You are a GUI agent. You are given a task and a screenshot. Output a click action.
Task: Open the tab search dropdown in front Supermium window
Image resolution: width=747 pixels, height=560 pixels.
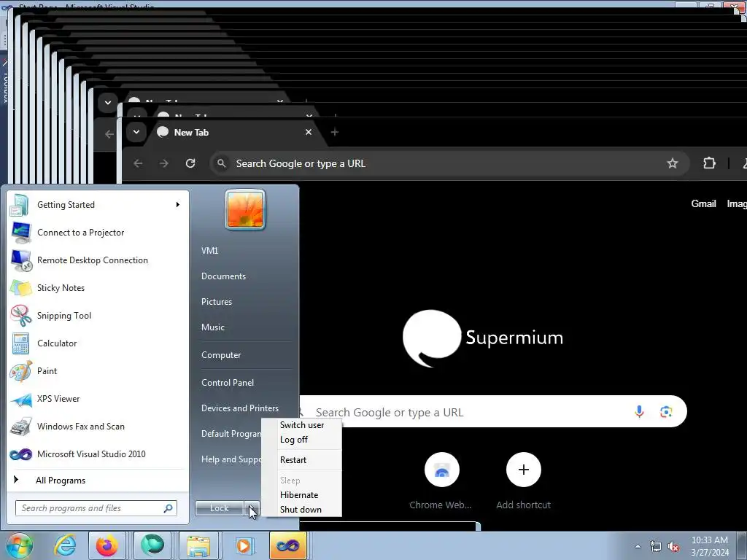(136, 132)
